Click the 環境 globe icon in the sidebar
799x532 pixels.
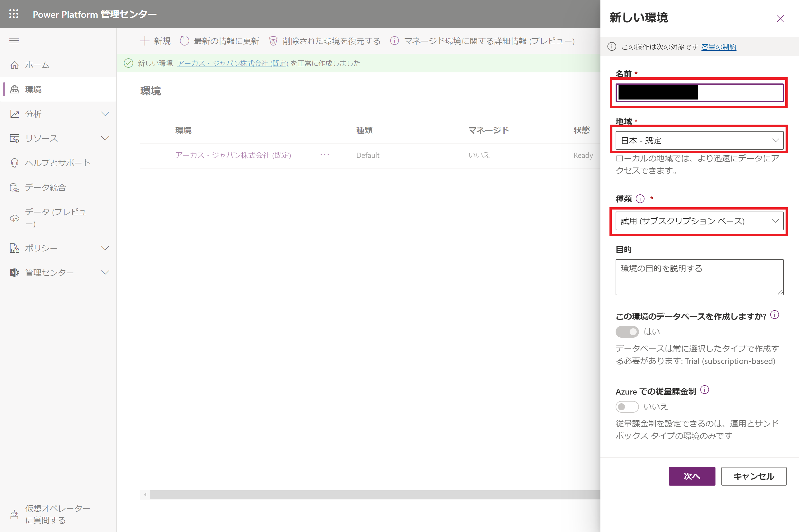[15, 89]
